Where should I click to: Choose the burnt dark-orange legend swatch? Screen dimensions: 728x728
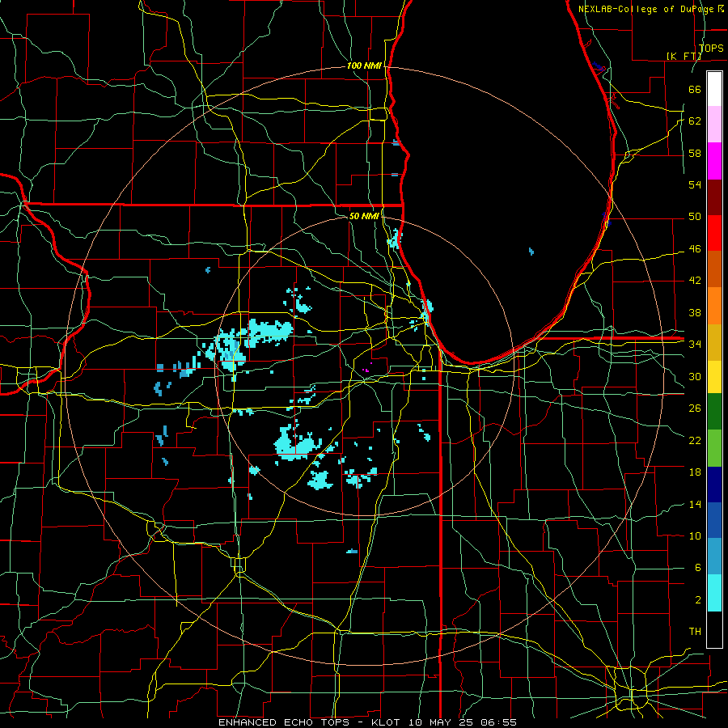point(714,269)
